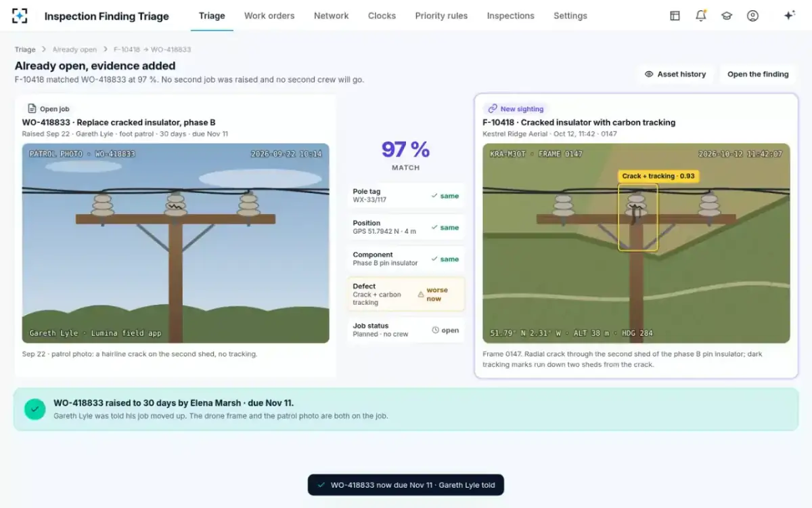
Task: Open the notifications bell
Action: 701,16
